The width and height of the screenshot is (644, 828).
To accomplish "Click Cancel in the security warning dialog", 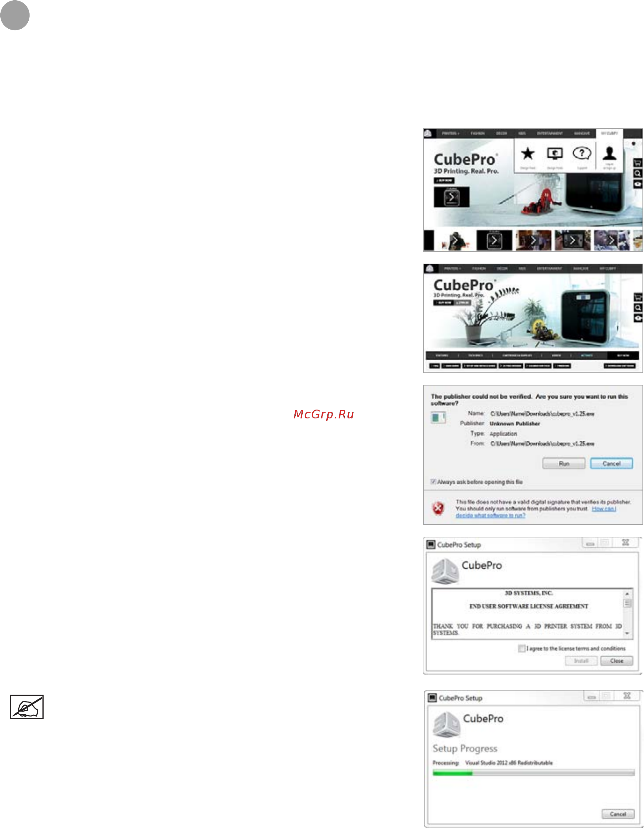I will point(611,464).
